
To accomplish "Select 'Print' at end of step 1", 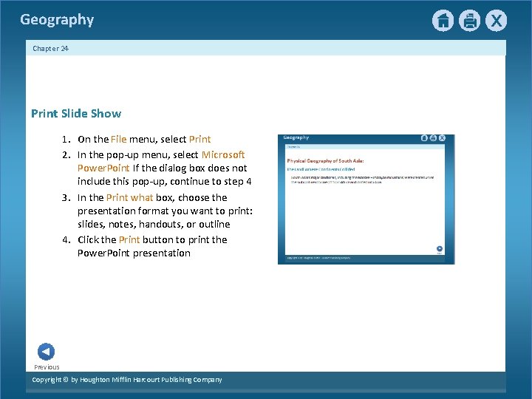I will (x=199, y=139).
